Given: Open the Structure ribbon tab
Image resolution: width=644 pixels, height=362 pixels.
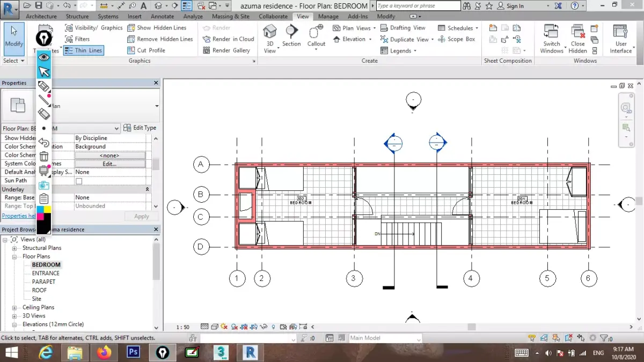Looking at the screenshot, I should tap(77, 17).
